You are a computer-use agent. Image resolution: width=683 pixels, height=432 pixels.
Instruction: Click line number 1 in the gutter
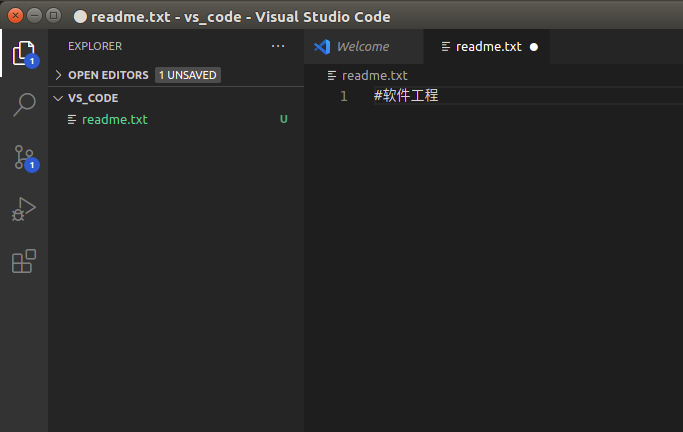click(x=344, y=96)
